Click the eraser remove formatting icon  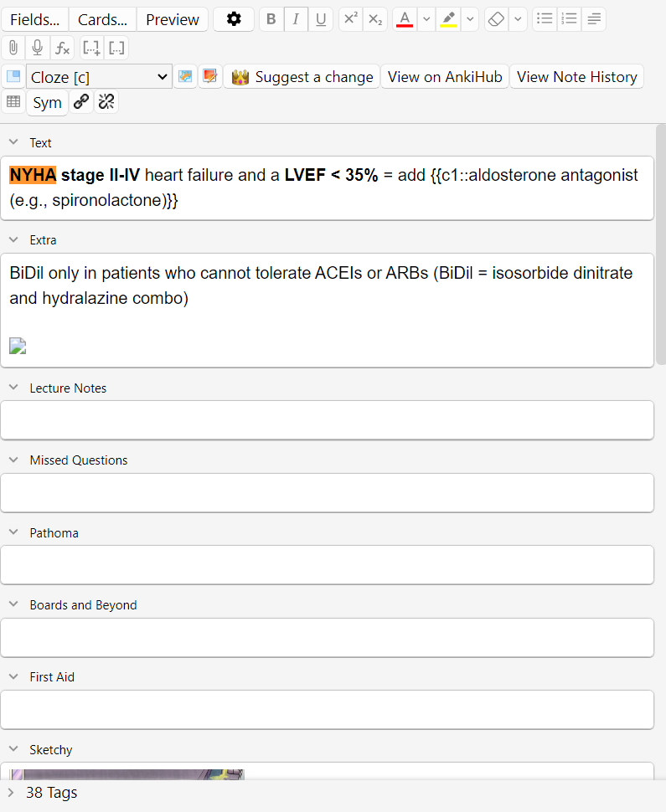click(x=497, y=19)
